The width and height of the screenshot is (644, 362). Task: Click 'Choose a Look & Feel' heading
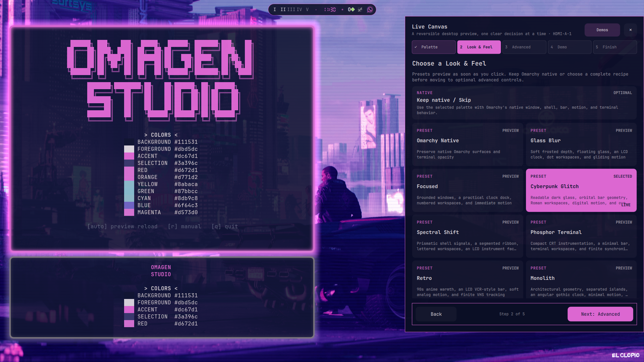pos(449,64)
